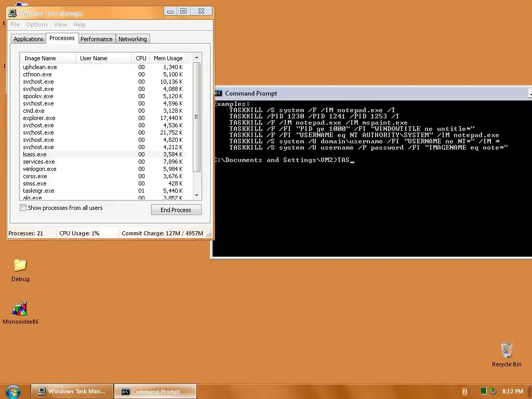This screenshot has height=399, width=532.
Task: Switch to Command Prompt taskbar button
Action: tap(155, 391)
